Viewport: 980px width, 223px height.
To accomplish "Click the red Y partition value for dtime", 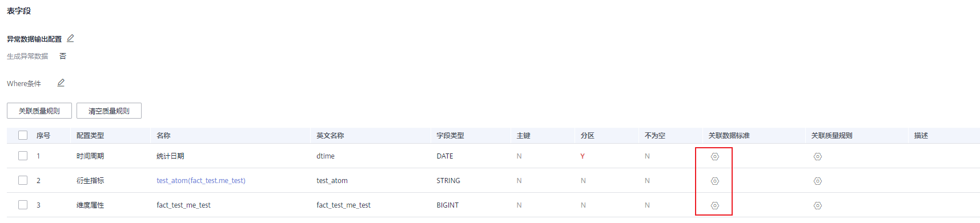I will (x=583, y=156).
